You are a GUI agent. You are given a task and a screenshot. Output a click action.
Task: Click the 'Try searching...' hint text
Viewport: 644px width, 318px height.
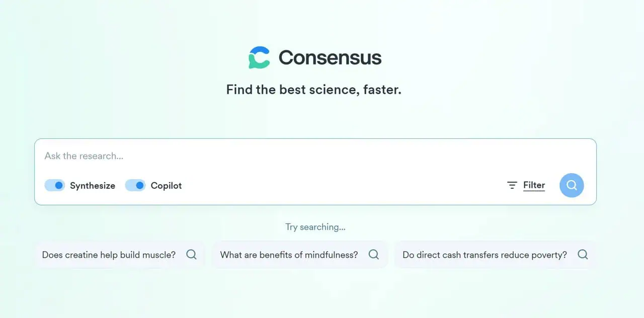pyautogui.click(x=315, y=227)
